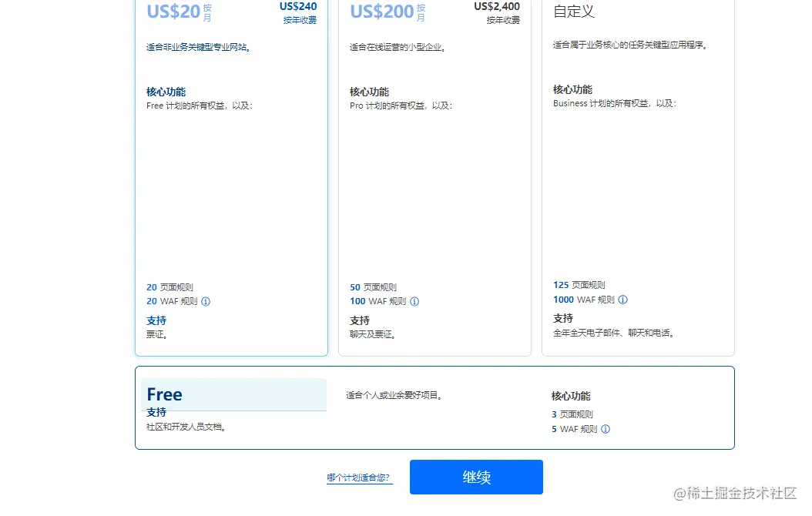Click the 核心功能 heading in the Free card
Screen dimensions: 812x516
coord(570,395)
